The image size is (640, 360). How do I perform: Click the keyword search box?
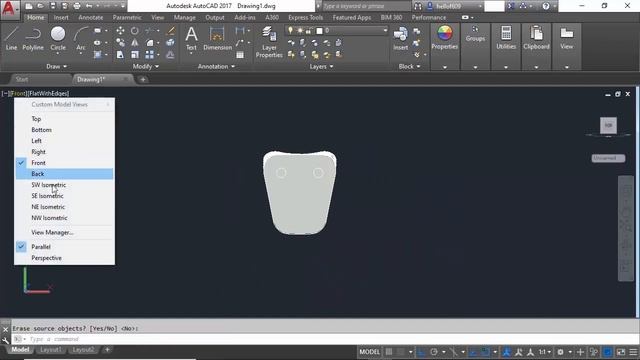[367, 6]
